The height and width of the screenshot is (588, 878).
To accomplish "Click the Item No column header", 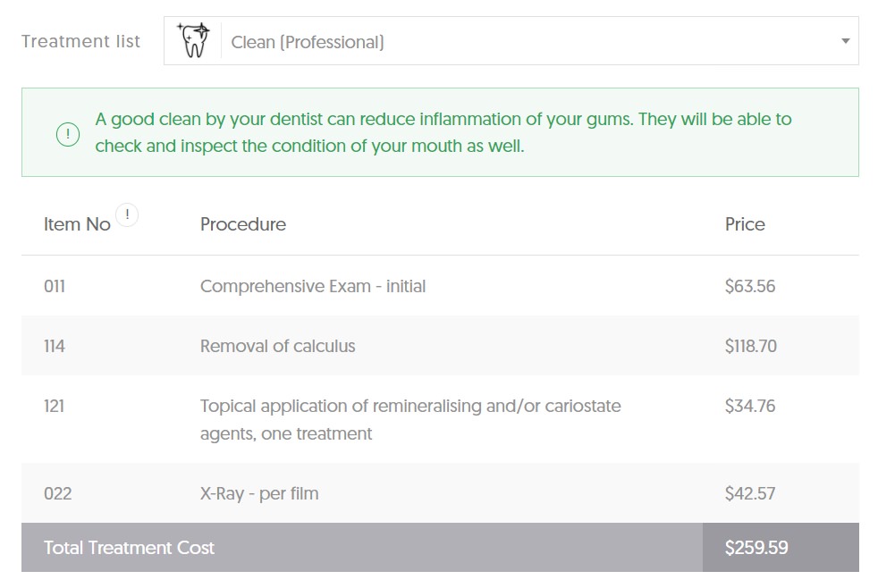I will tap(77, 224).
